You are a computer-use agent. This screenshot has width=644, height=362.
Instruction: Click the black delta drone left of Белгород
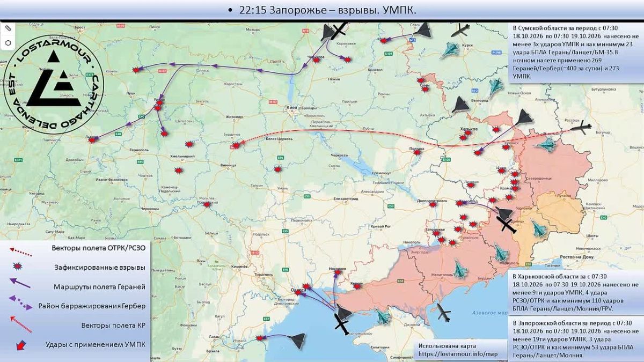point(460,104)
